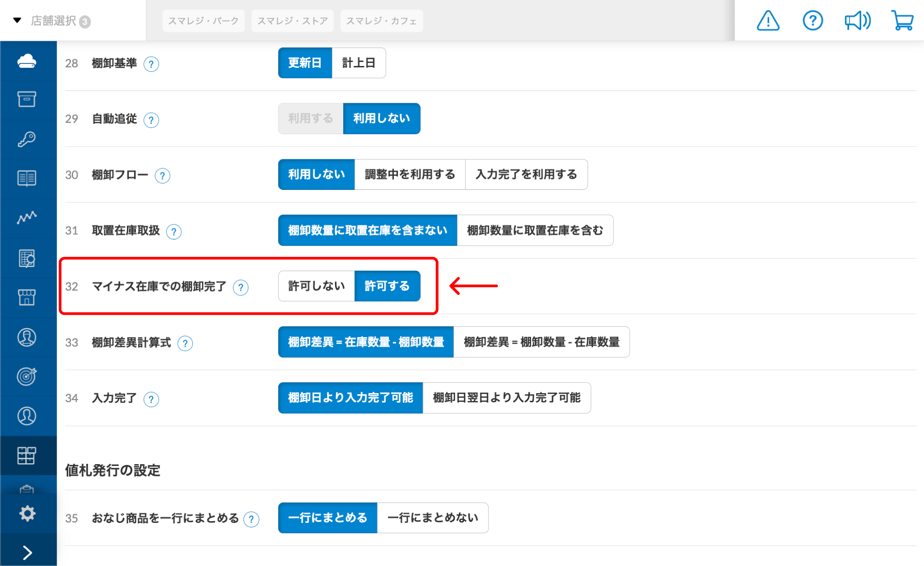This screenshot has height=566, width=924.
Task: Open the settings gear icon
Action: (x=27, y=513)
